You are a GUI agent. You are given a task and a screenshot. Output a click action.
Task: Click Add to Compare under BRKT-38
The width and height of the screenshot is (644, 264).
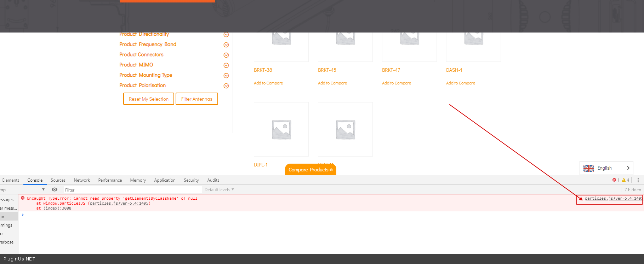(268, 83)
